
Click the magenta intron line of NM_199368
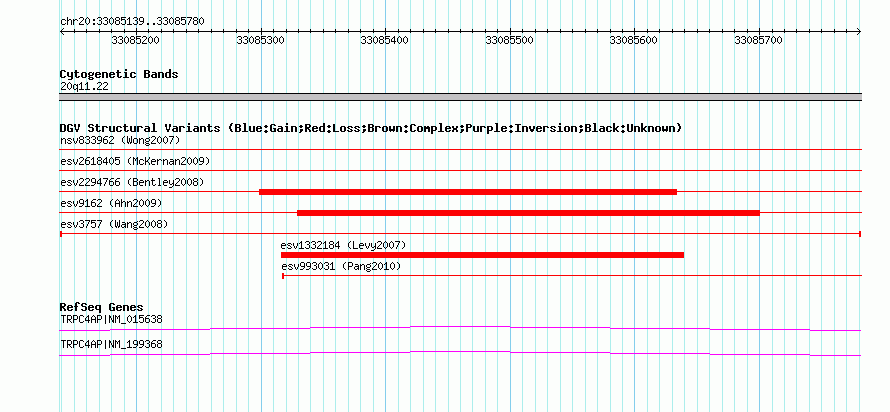[x=460, y=351]
